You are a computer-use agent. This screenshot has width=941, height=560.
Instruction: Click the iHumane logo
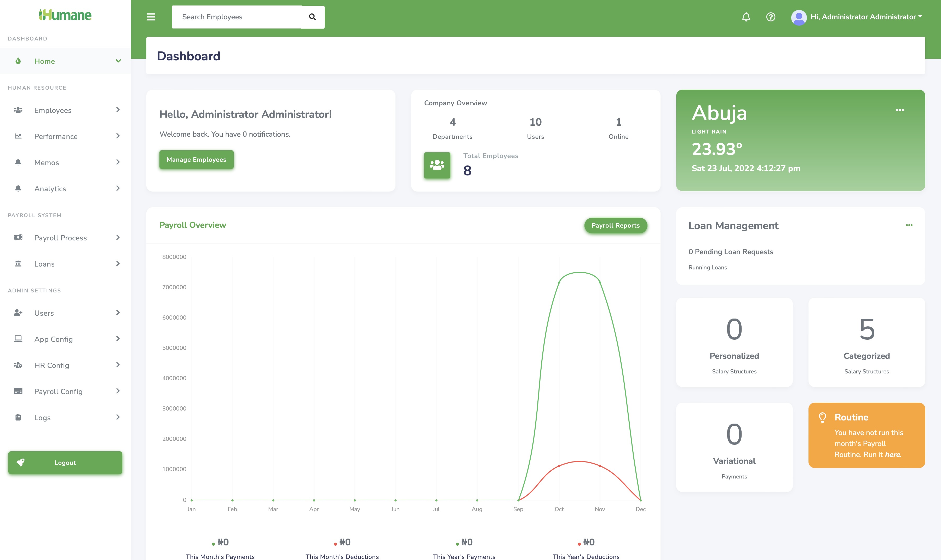click(x=65, y=15)
